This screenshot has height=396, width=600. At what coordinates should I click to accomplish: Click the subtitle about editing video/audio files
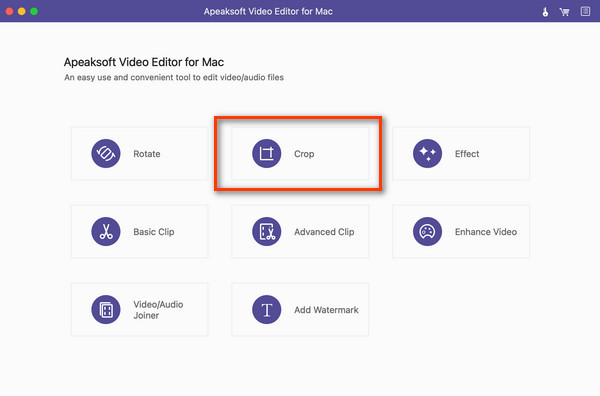point(174,77)
